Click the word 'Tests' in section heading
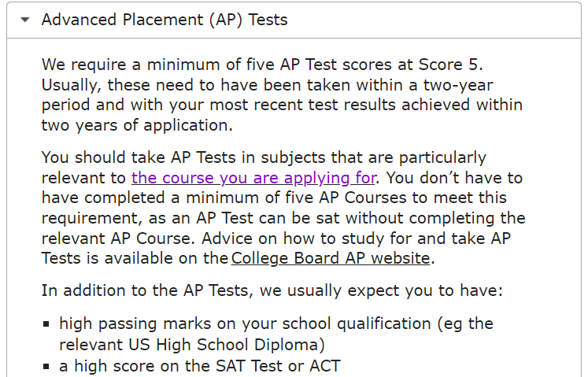This screenshot has width=588, height=377. click(x=268, y=20)
